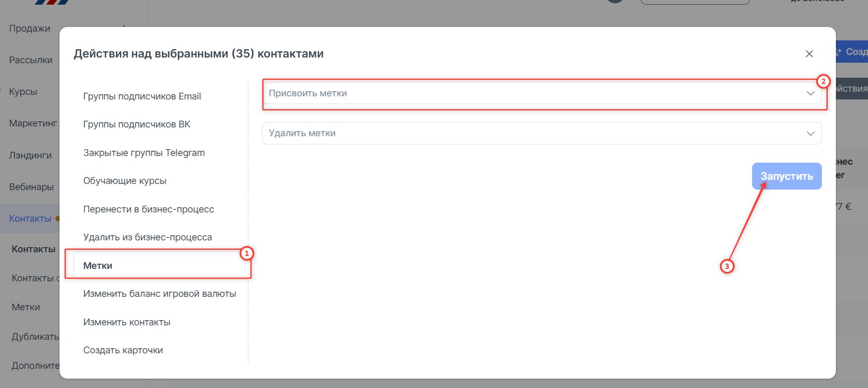868x388 pixels.
Task: Switch to the 'Метки' action tab
Action: [98, 266]
